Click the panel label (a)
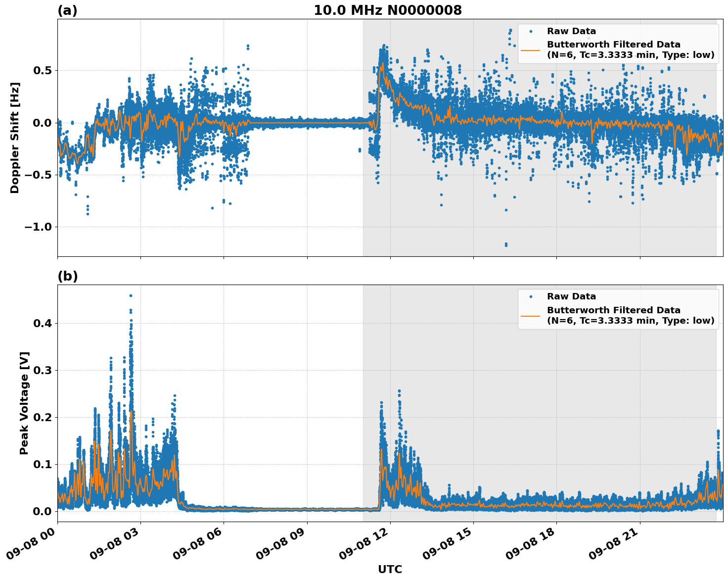Screen dimensions: 728x580 coord(68,9)
